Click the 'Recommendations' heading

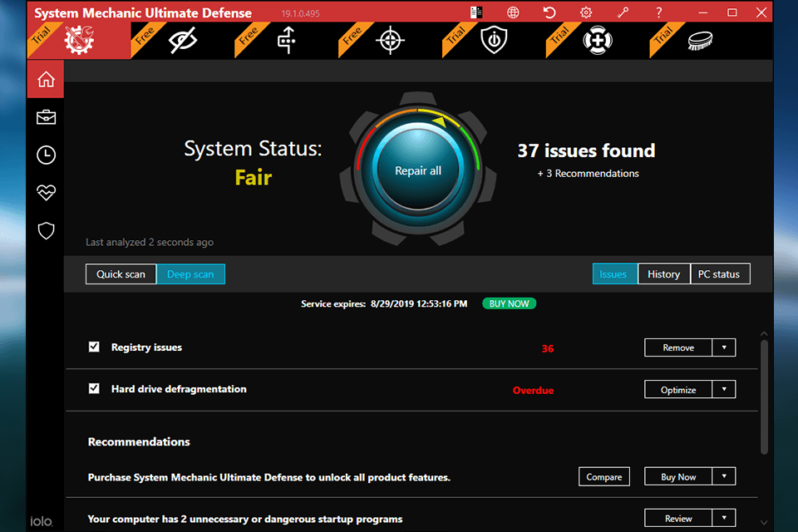click(139, 441)
